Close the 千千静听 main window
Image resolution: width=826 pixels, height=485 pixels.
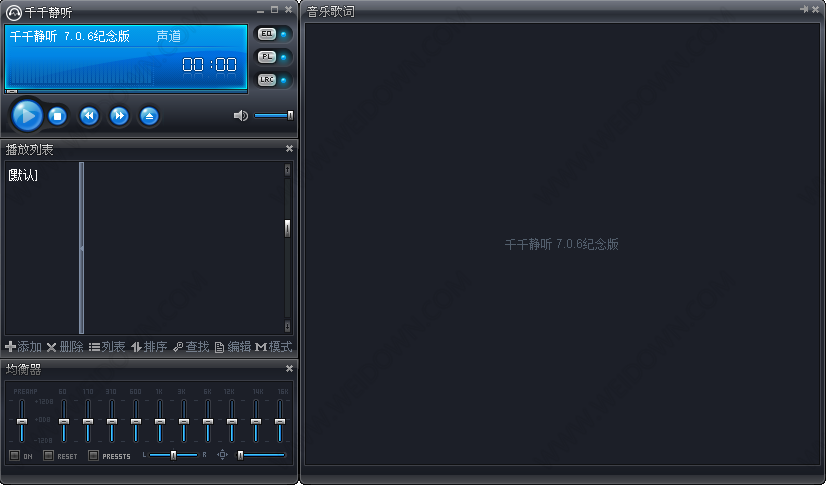288,9
